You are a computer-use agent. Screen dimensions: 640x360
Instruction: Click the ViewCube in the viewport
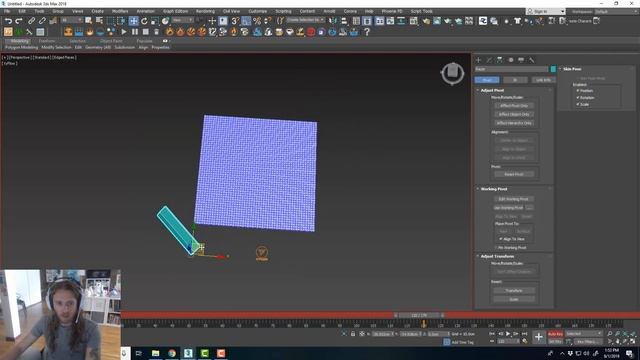tap(452, 73)
